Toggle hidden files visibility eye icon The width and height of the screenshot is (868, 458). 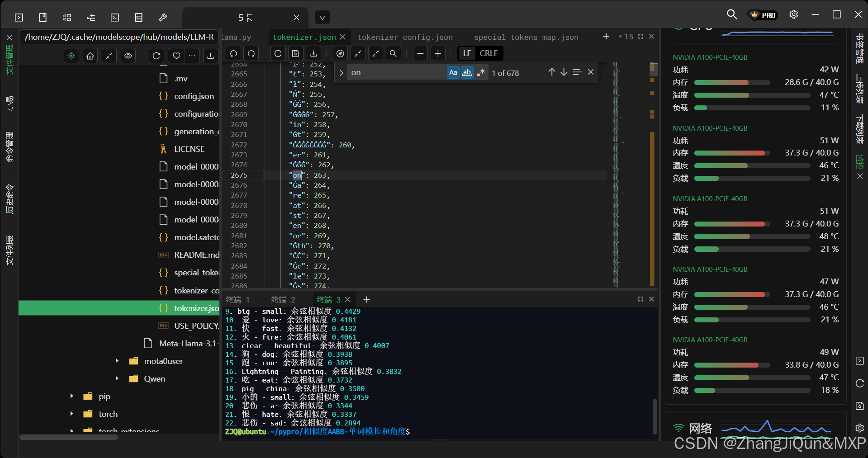click(x=128, y=56)
